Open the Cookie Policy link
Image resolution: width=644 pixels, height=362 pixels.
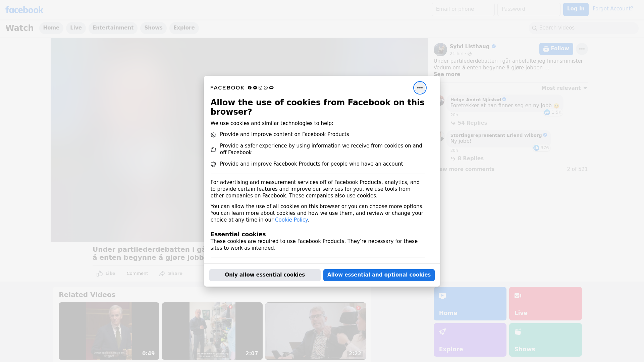(x=291, y=220)
